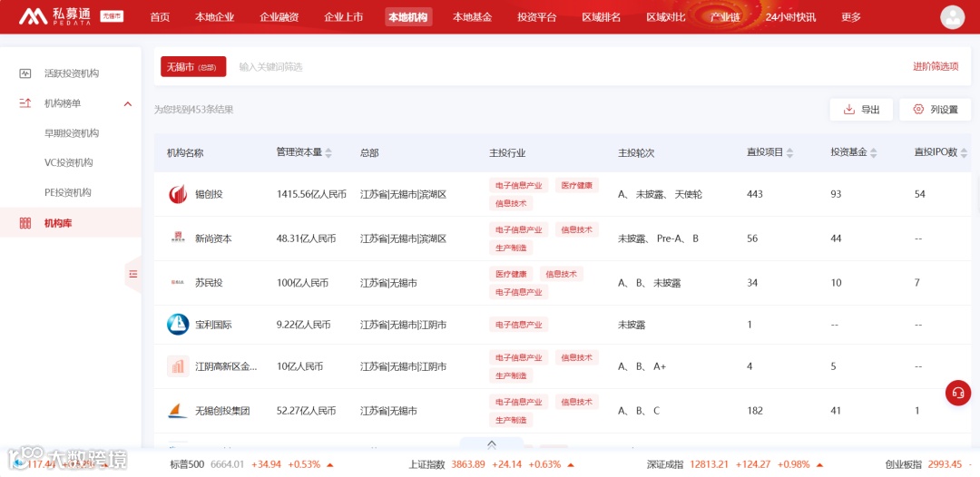Click the 为您找到453条结果 result count text
Image resolution: width=980 pixels, height=477 pixels.
coord(194,110)
